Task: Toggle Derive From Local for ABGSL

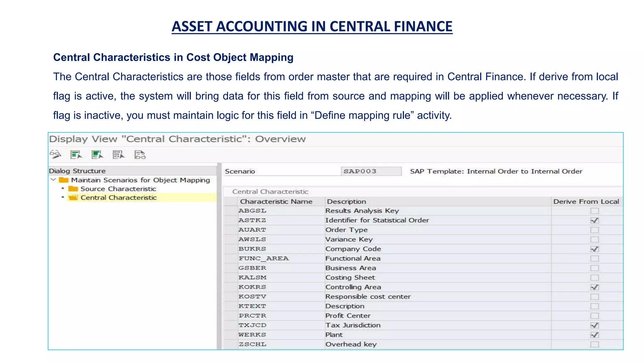Action: click(x=594, y=211)
